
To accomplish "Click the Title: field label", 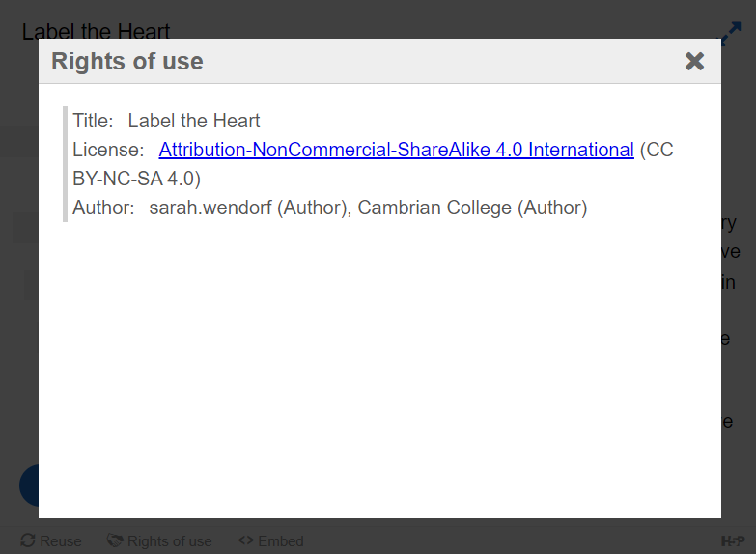I will point(93,122).
